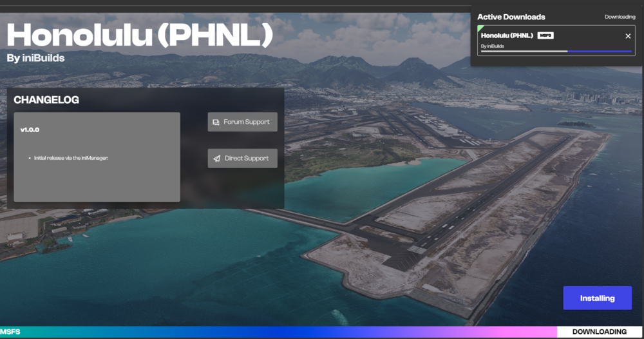Click the MSFS label in bottom bar

point(10,332)
